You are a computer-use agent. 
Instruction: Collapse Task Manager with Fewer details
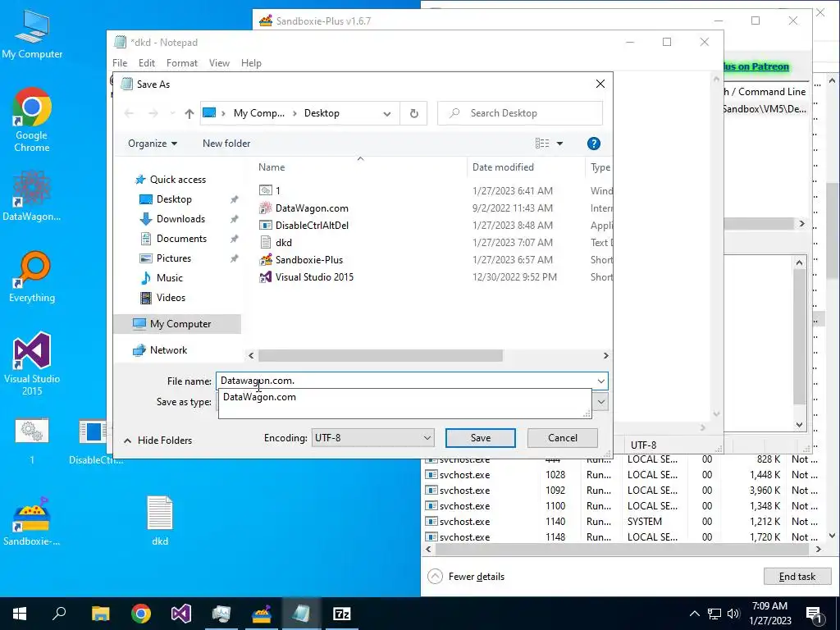(x=466, y=577)
